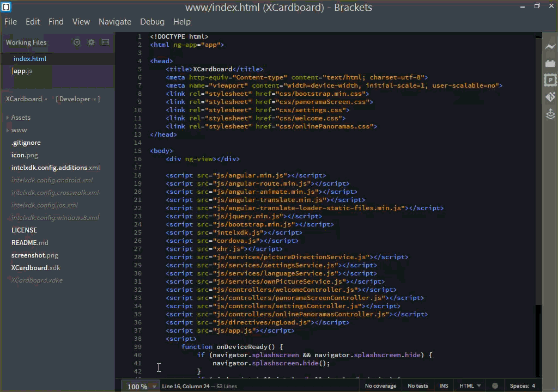The height and width of the screenshot is (392, 558).
Task: Click the layers upload icon in right toolbar
Action: (x=550, y=114)
